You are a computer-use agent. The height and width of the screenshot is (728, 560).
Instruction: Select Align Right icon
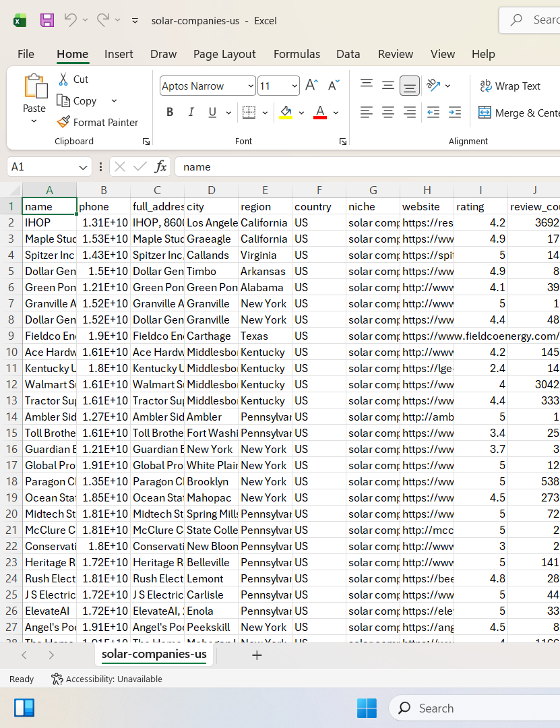[410, 113]
